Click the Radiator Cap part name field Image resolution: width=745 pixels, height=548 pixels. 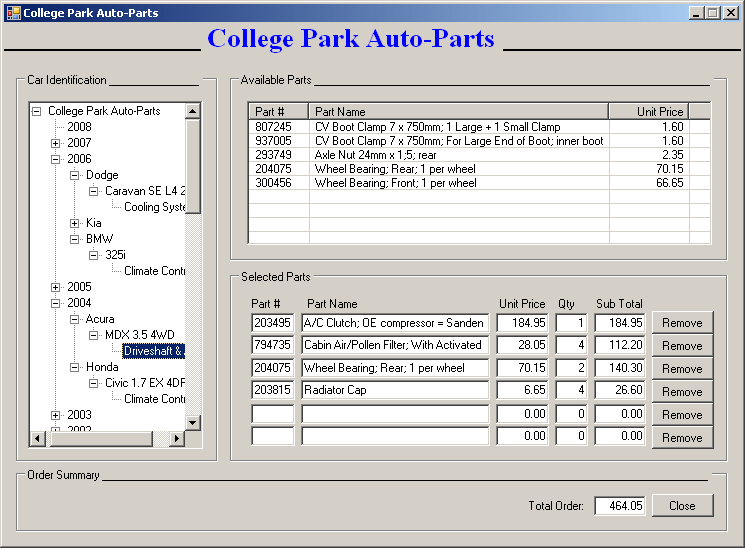click(395, 390)
